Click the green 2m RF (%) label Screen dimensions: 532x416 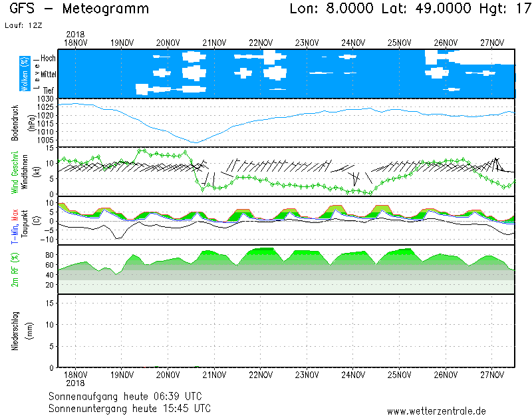point(15,270)
